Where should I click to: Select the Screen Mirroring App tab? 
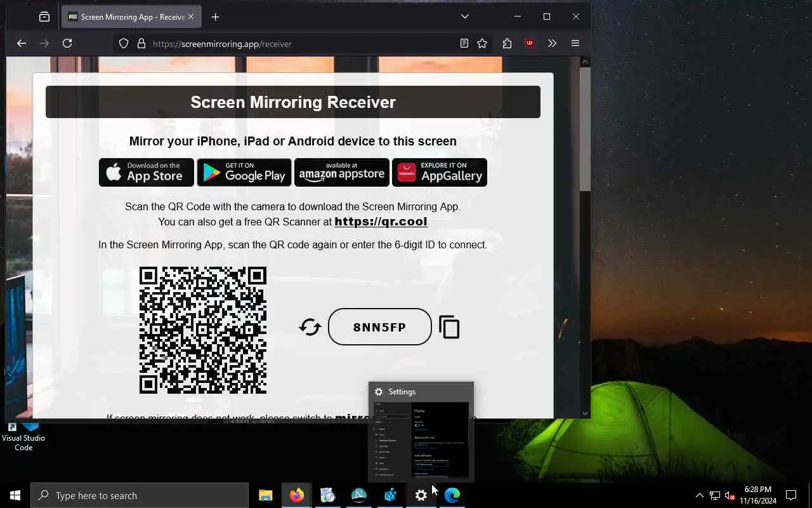[x=132, y=17]
